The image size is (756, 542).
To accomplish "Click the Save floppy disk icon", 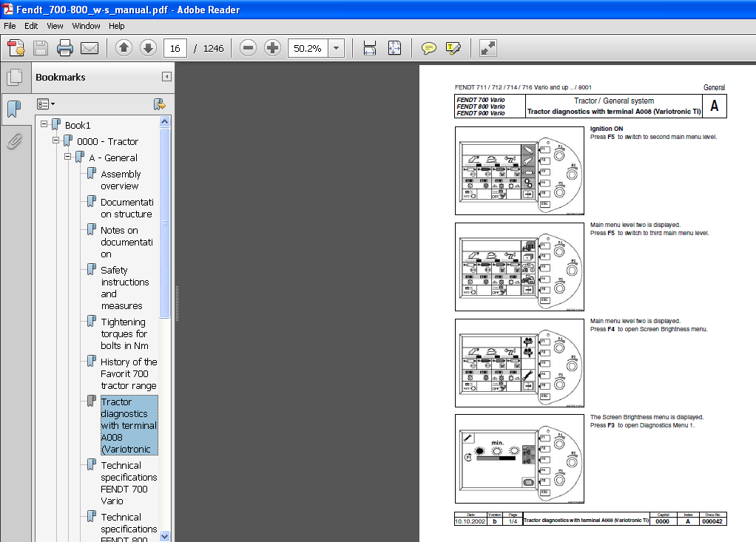I will tap(41, 48).
